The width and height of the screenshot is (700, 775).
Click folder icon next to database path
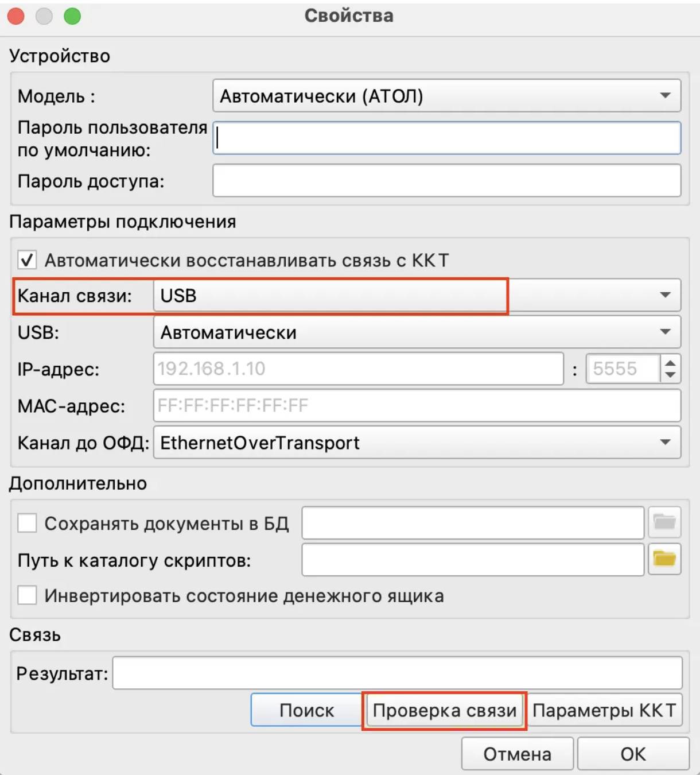[x=664, y=522]
